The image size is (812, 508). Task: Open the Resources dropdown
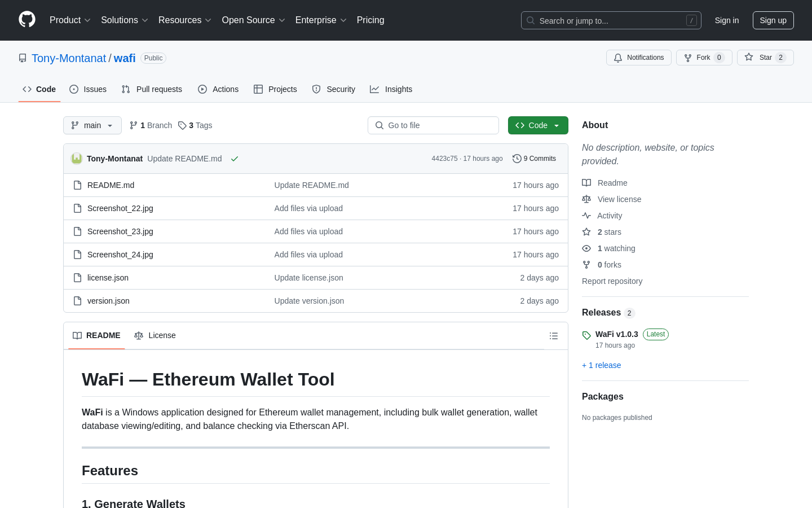185,20
